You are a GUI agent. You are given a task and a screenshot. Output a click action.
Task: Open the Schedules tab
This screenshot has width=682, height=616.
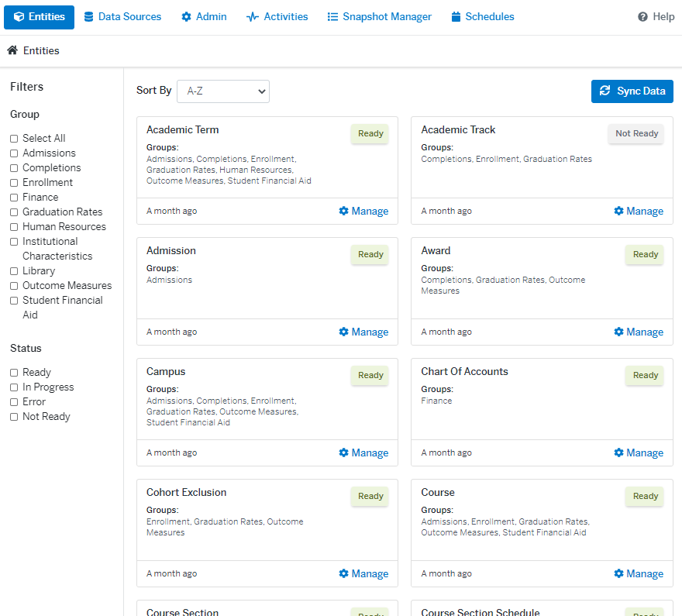click(x=483, y=17)
